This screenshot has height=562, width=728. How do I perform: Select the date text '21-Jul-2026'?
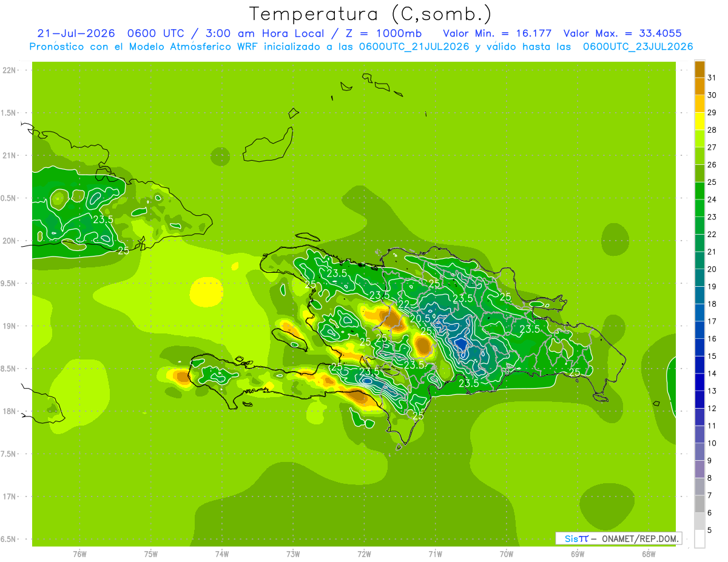coord(76,33)
